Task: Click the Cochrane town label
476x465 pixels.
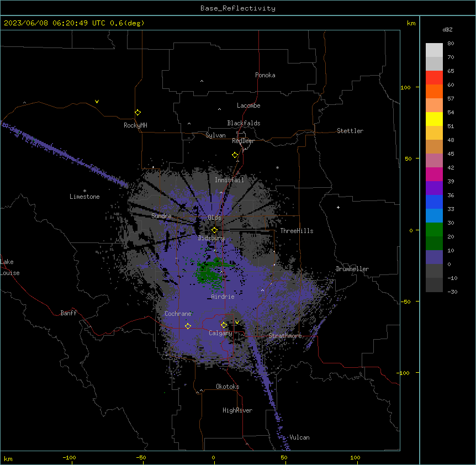Action: pos(178,314)
